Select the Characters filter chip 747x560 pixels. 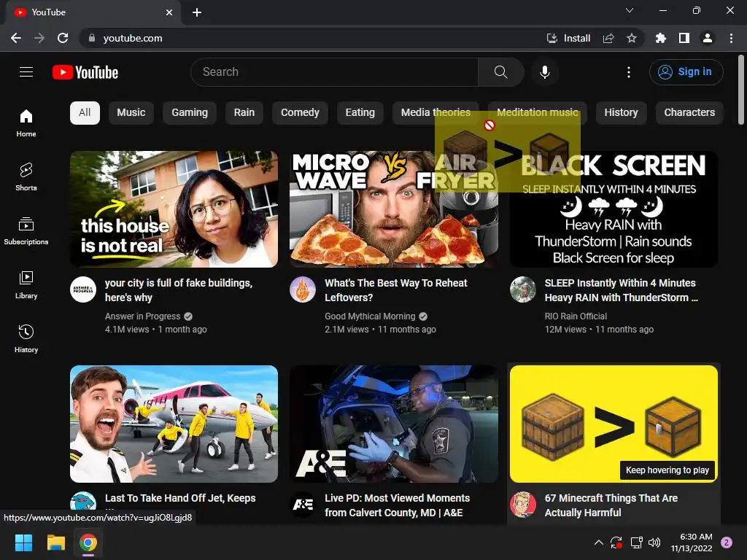pyautogui.click(x=689, y=113)
